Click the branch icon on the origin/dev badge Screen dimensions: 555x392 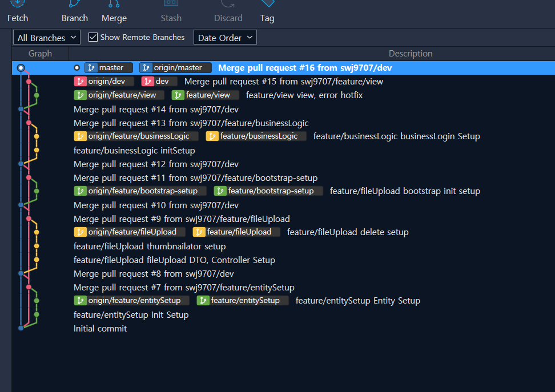81,82
